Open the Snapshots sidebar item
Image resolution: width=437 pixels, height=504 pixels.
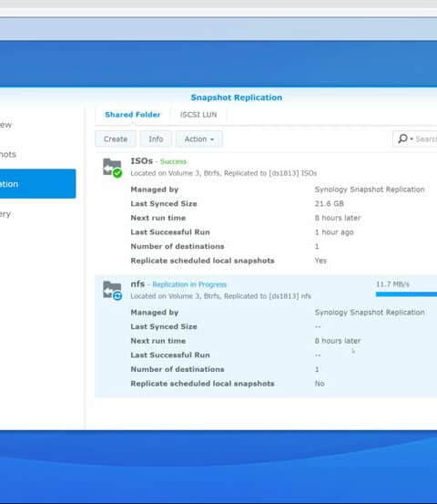pyautogui.click(x=8, y=154)
